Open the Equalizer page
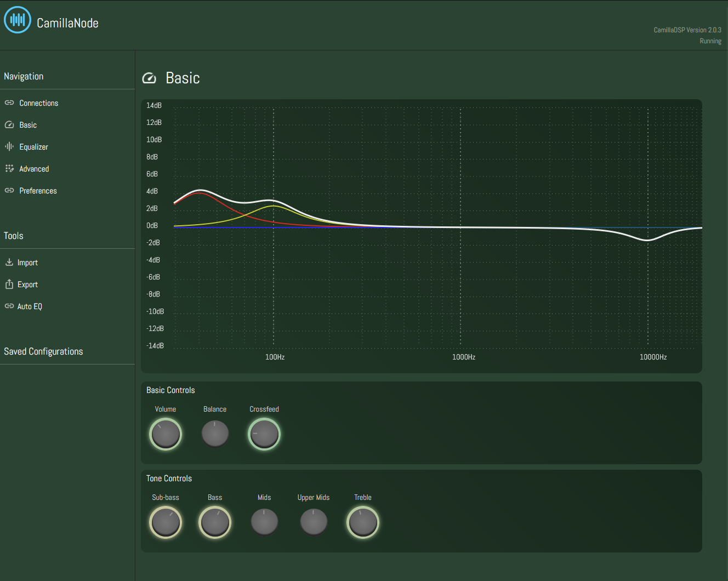728x581 pixels. coord(33,147)
